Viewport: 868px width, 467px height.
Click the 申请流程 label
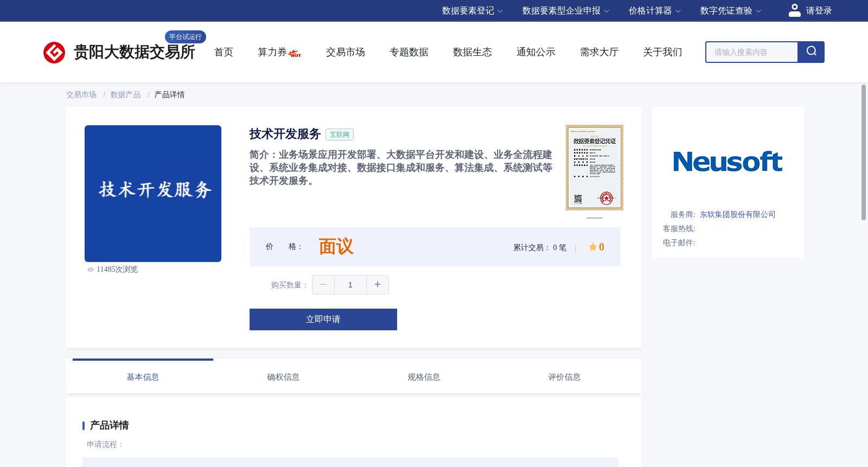[105, 445]
